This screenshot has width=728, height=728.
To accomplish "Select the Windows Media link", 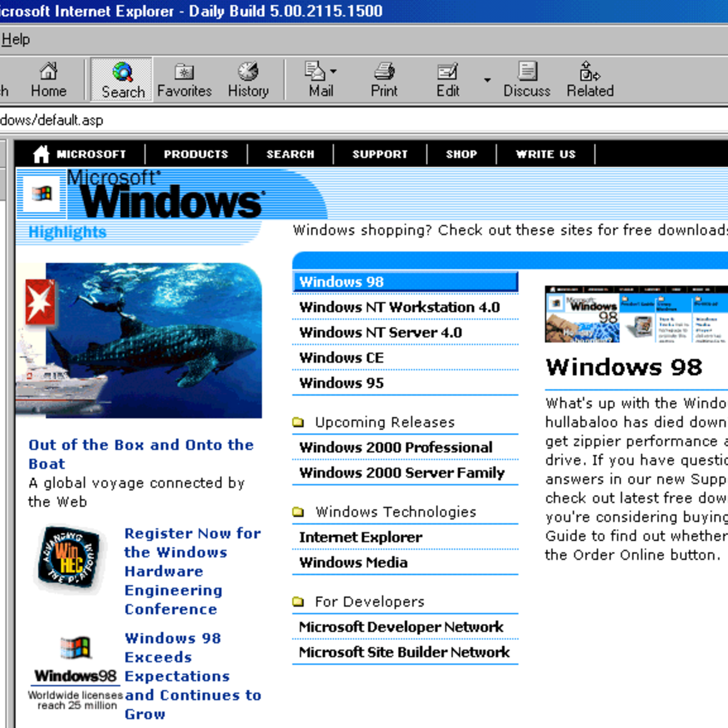I will pyautogui.click(x=353, y=562).
